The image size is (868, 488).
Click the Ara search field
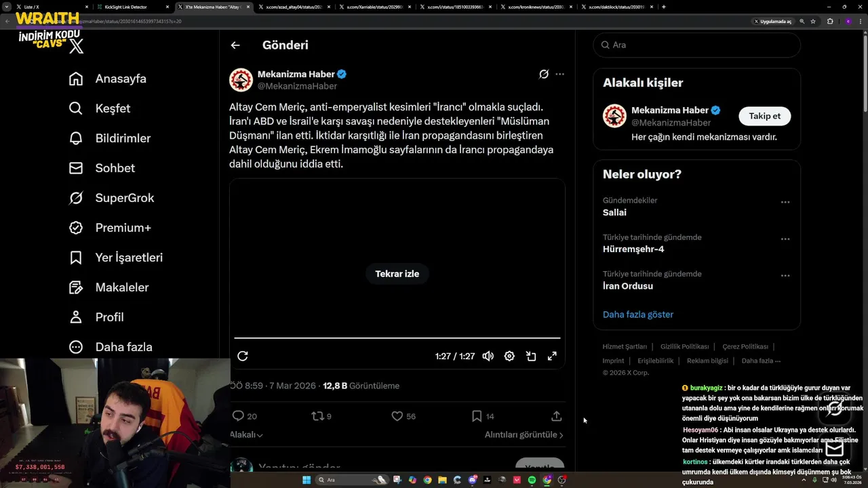click(x=696, y=45)
